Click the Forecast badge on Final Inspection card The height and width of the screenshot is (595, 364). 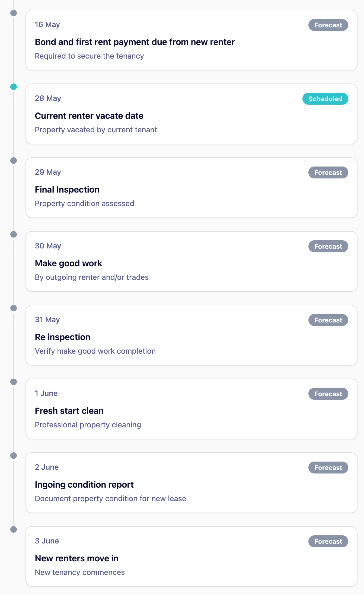point(328,172)
